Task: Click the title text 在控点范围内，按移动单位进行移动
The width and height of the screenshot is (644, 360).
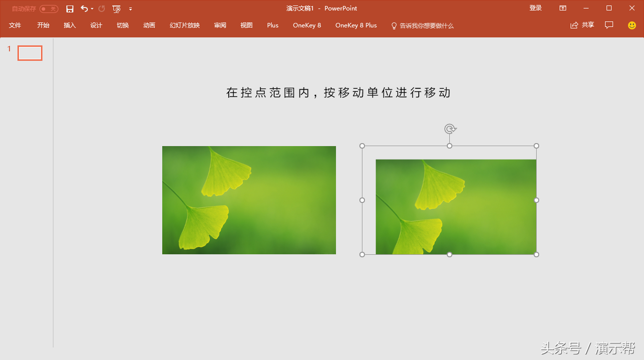Action: [x=338, y=93]
